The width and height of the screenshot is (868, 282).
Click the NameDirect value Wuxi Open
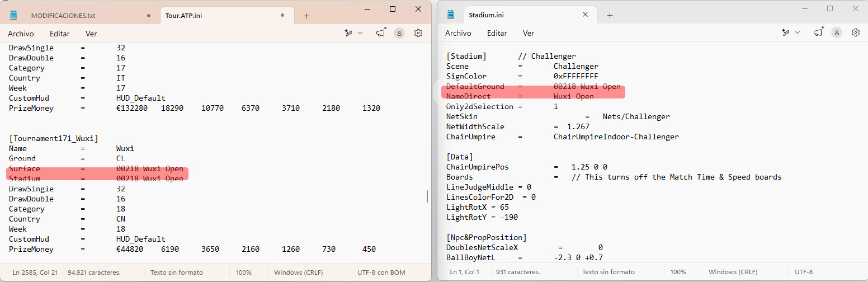(x=574, y=96)
